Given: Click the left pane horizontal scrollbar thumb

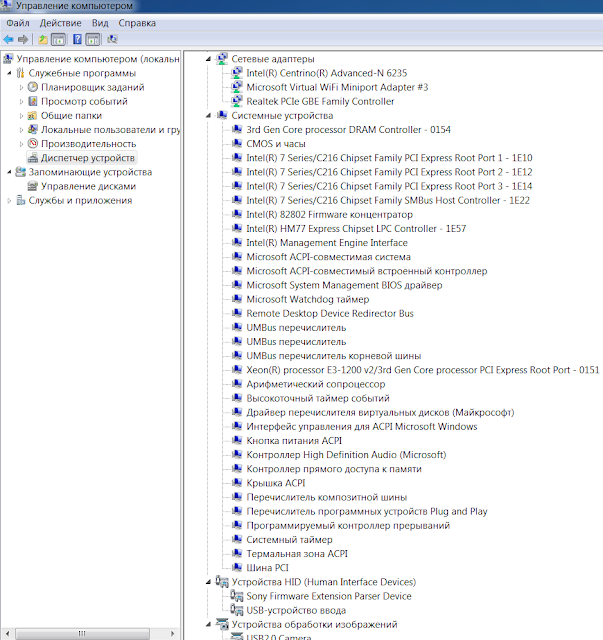Looking at the screenshot, I should [82, 634].
